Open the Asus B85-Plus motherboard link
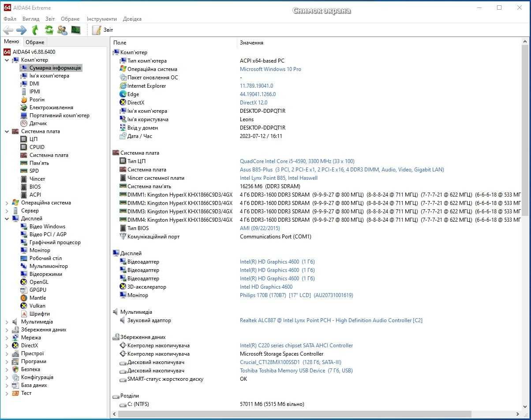The width and height of the screenshot is (531, 420). 342,170
